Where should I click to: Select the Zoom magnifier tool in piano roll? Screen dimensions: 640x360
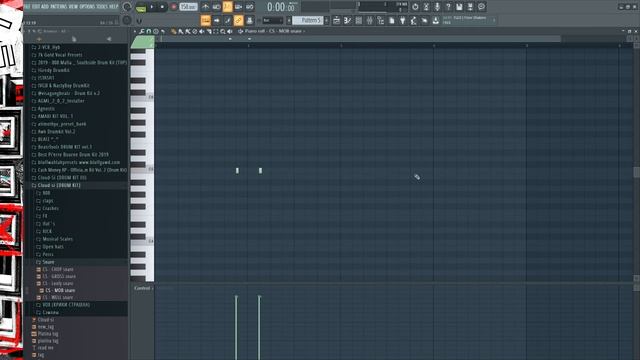[x=223, y=31]
